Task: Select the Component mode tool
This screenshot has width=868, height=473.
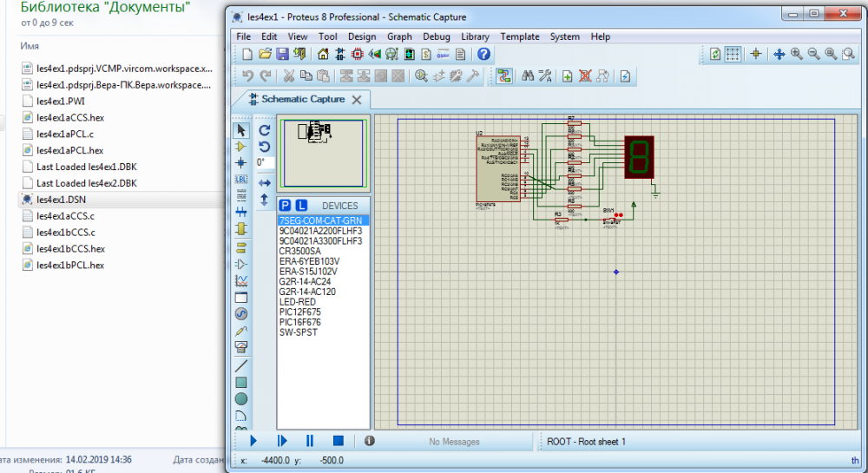Action: 241,147
